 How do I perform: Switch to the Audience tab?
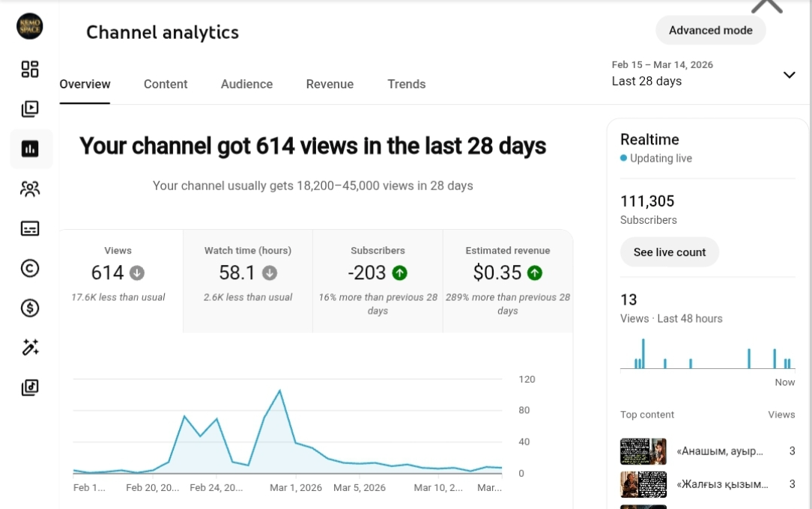point(246,84)
